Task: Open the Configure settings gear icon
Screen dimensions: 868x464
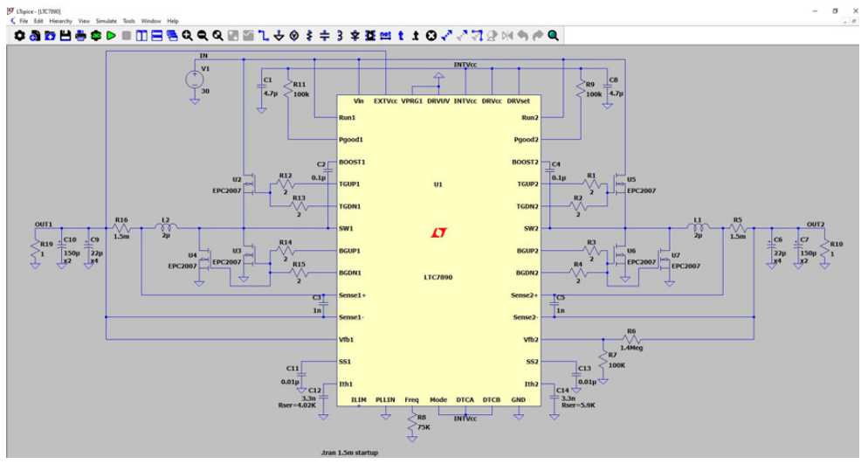Action: (19, 36)
